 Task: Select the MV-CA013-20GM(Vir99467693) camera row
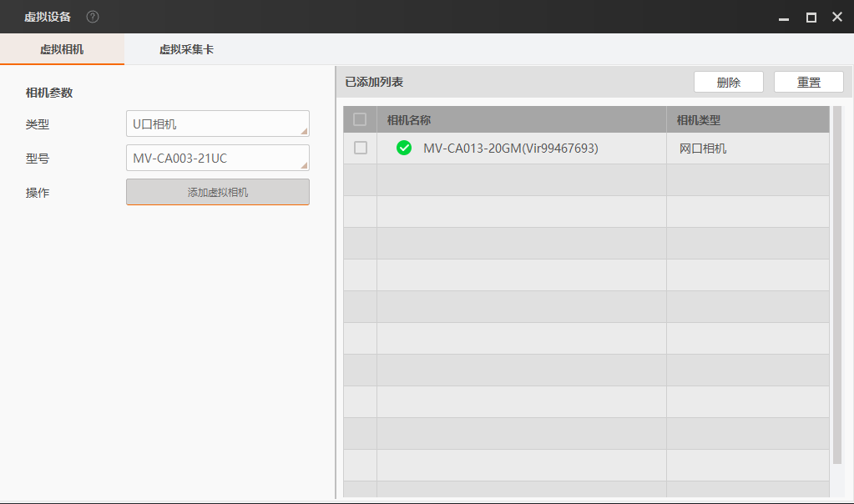click(586, 148)
